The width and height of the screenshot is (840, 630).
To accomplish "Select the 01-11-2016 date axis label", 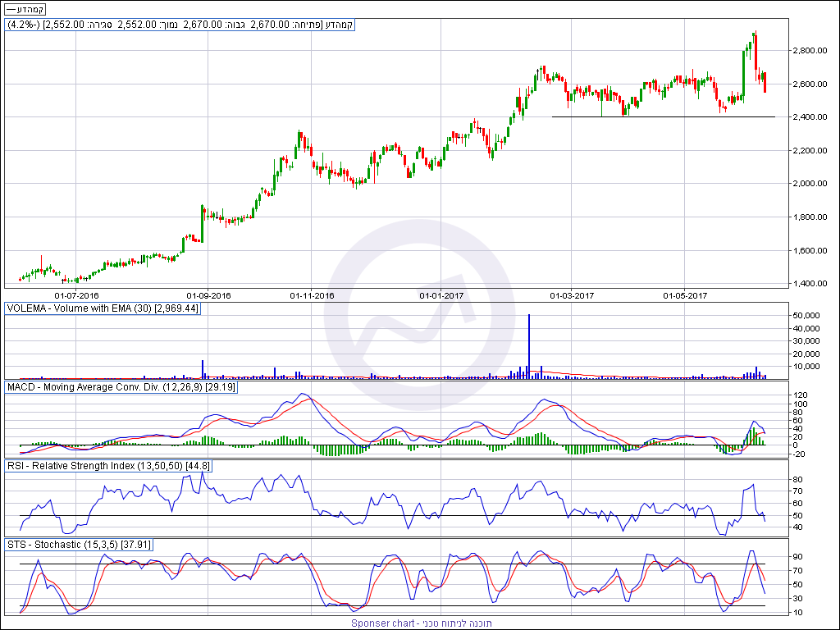I will [313, 295].
